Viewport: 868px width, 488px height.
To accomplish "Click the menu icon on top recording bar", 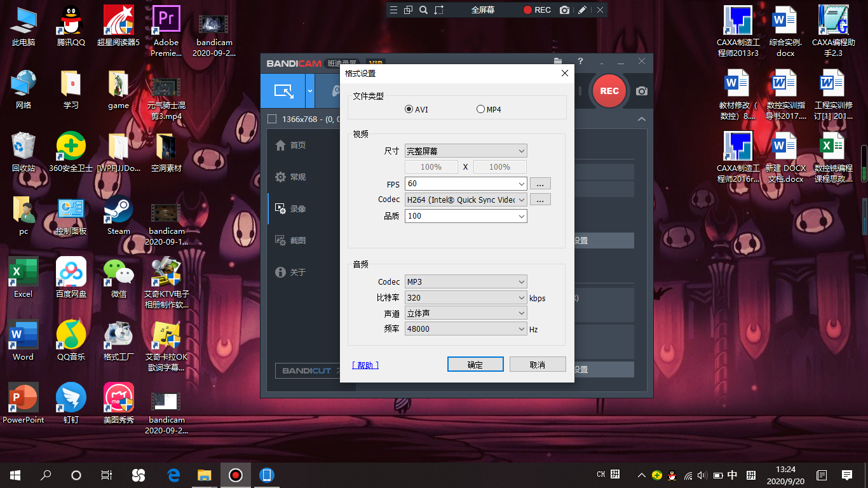I will coord(393,10).
